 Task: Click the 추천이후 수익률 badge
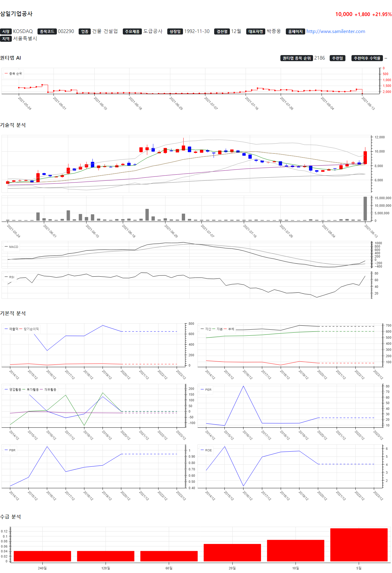(x=367, y=58)
